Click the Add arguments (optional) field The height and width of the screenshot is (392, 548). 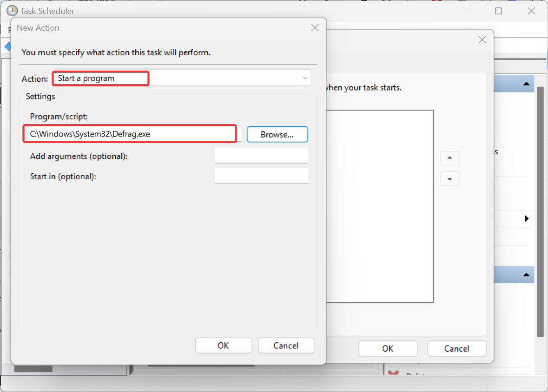(x=261, y=156)
